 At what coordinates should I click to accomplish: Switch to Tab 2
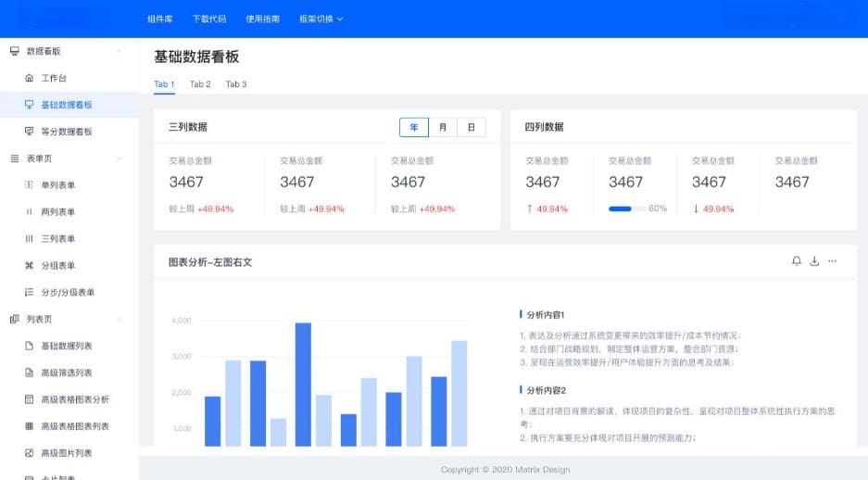(x=200, y=84)
